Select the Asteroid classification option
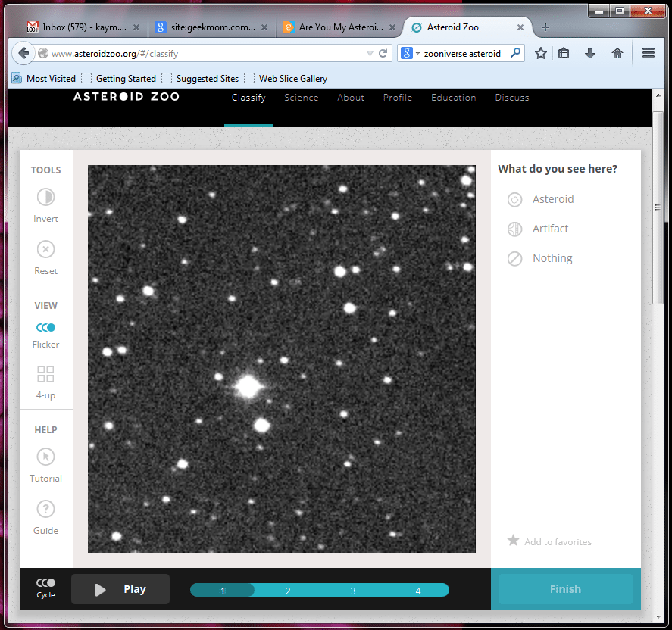The width and height of the screenshot is (672, 630). 515,200
